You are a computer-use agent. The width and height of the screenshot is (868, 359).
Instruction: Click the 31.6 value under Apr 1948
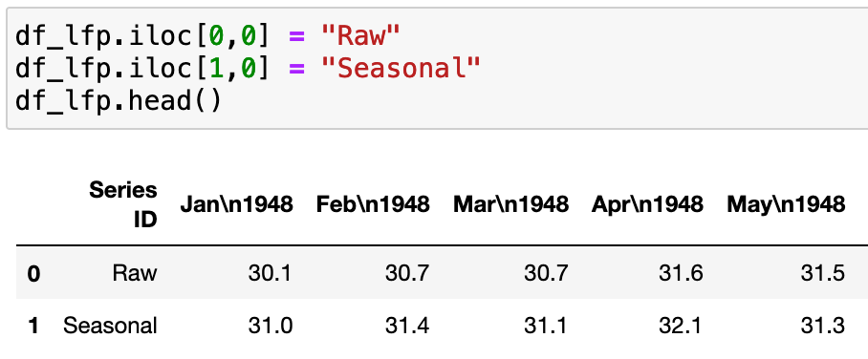coord(681,273)
